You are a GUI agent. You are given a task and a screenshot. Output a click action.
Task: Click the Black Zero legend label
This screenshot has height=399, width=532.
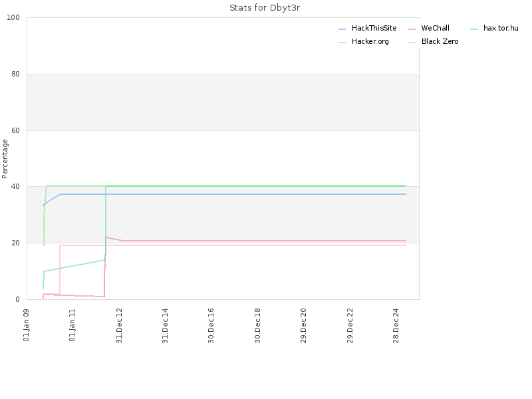(440, 41)
